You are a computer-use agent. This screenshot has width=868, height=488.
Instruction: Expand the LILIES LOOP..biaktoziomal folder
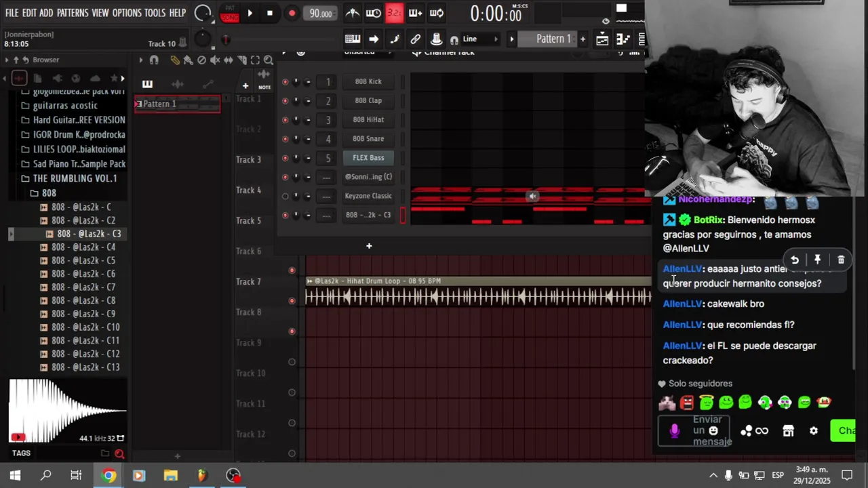79,149
